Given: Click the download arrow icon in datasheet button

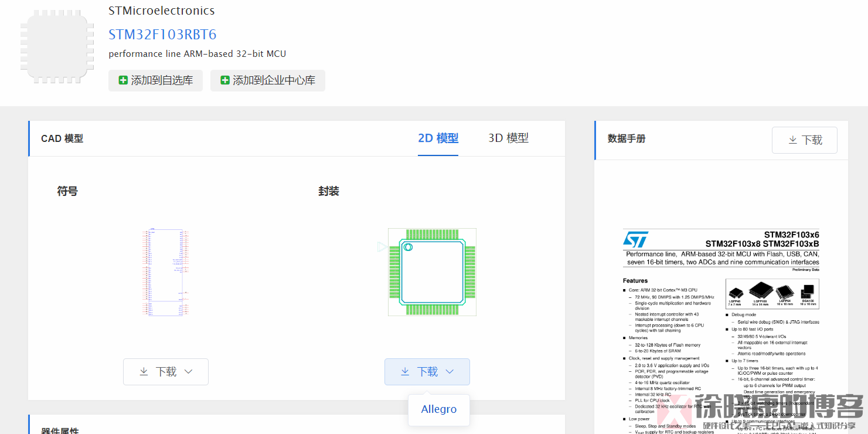Looking at the screenshot, I should (x=792, y=140).
